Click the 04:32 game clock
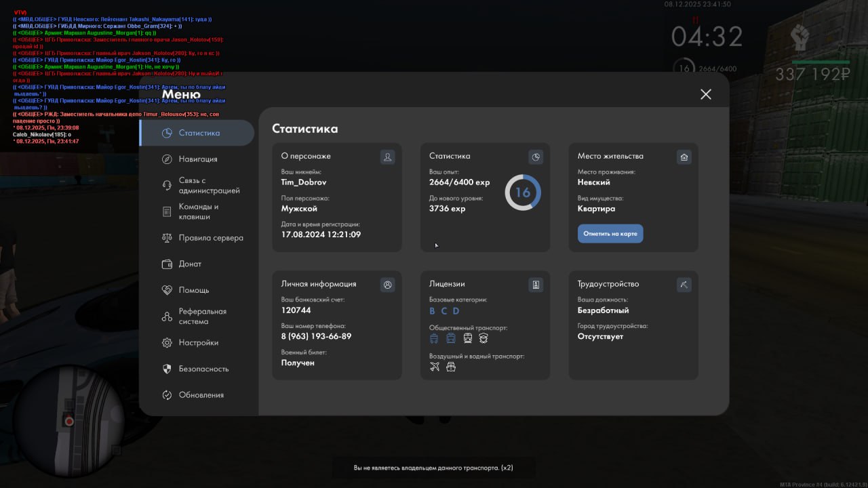The height and width of the screenshot is (488, 868). [x=707, y=37]
